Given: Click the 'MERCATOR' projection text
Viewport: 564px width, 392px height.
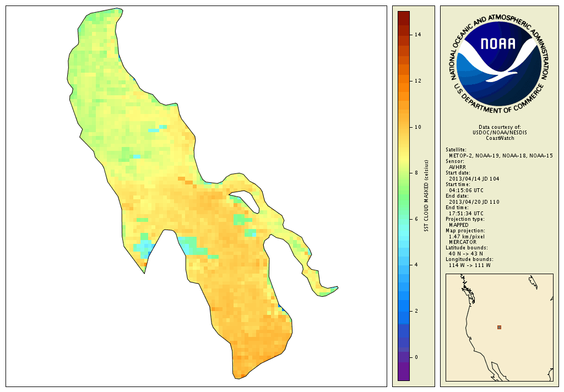Looking at the screenshot, I should click(463, 242).
